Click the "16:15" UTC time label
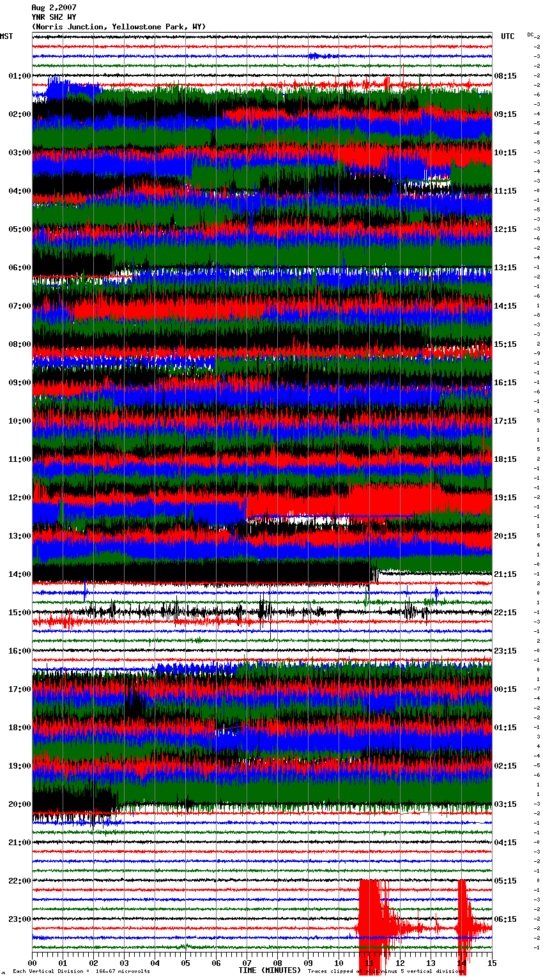Viewport: 543px width, 980px height. click(505, 383)
